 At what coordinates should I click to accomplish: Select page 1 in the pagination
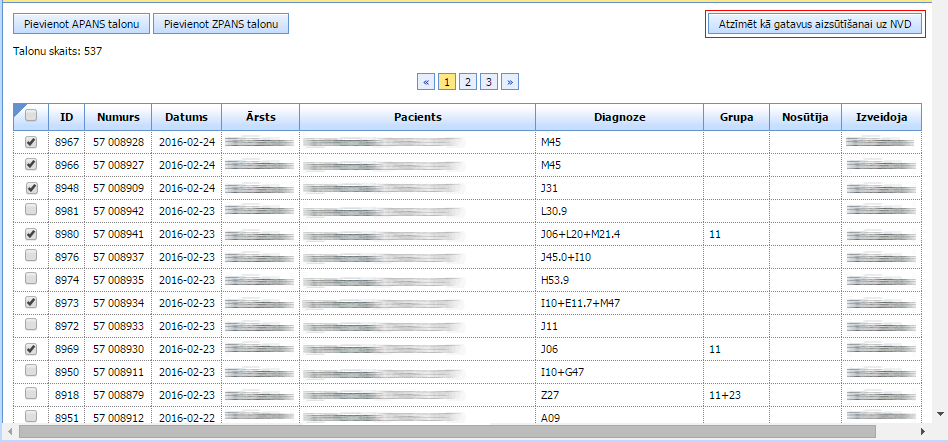pos(447,82)
